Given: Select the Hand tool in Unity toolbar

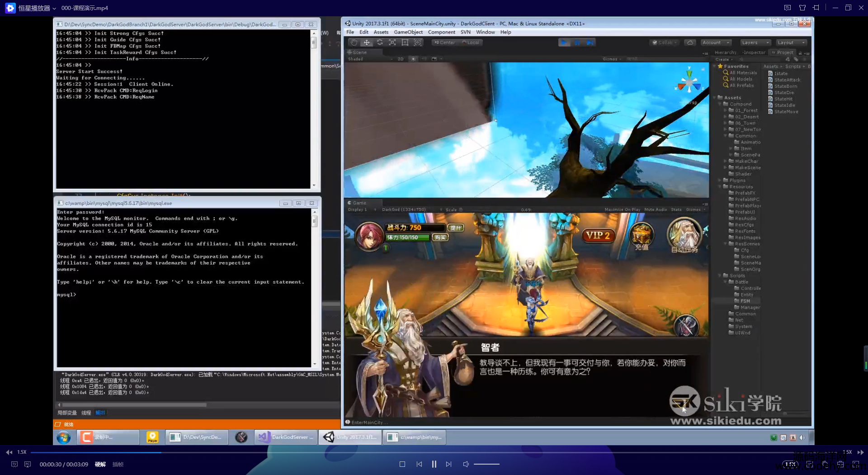Looking at the screenshot, I should tap(354, 43).
